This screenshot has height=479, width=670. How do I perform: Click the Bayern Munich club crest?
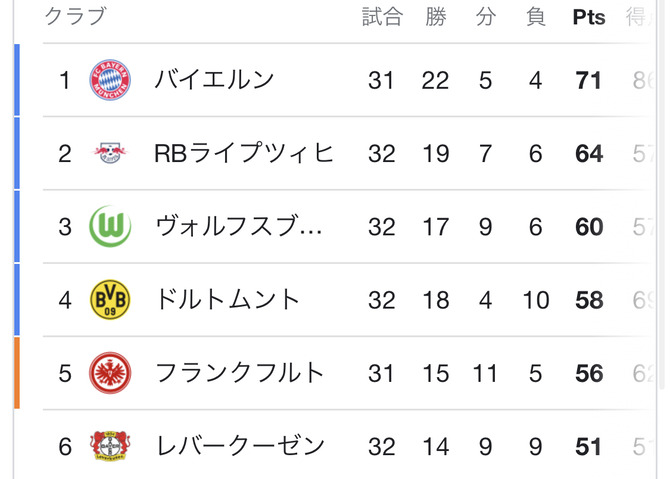(109, 80)
